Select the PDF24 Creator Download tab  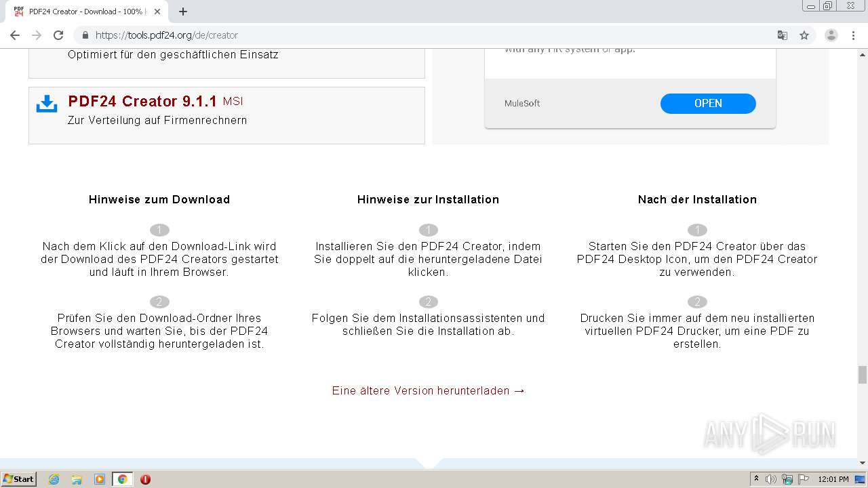(87, 12)
